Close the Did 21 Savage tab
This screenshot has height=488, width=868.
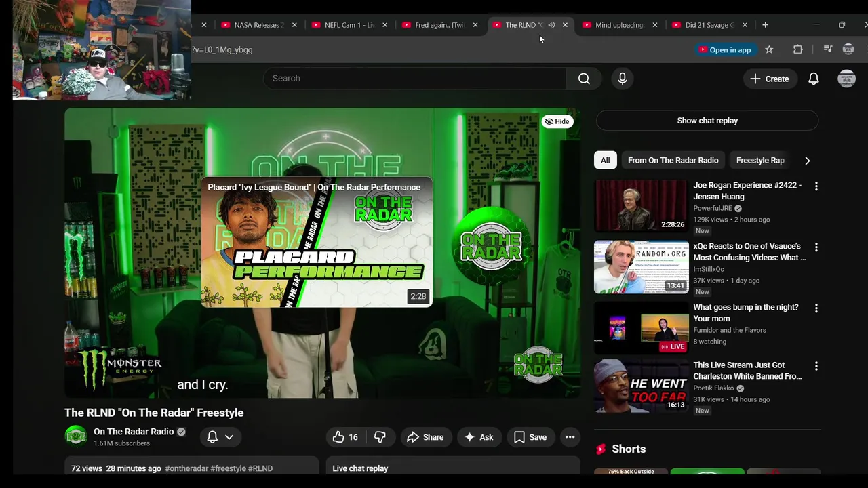pyautogui.click(x=745, y=25)
